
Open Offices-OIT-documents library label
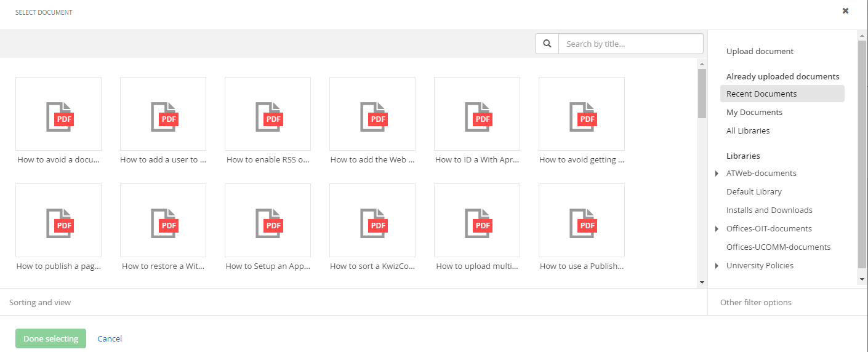pos(769,228)
